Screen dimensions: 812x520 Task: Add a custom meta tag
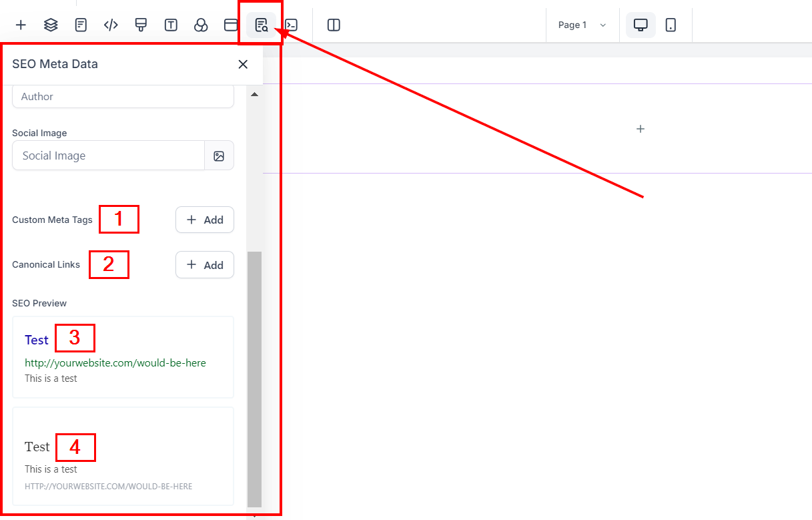pos(205,220)
